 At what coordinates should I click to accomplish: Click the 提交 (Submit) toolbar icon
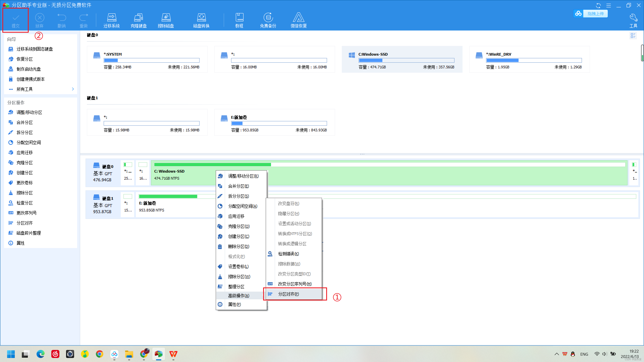tap(15, 20)
